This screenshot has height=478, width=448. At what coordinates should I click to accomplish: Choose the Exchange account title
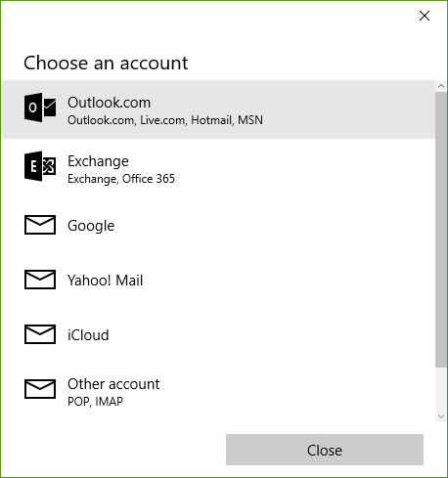coord(98,161)
